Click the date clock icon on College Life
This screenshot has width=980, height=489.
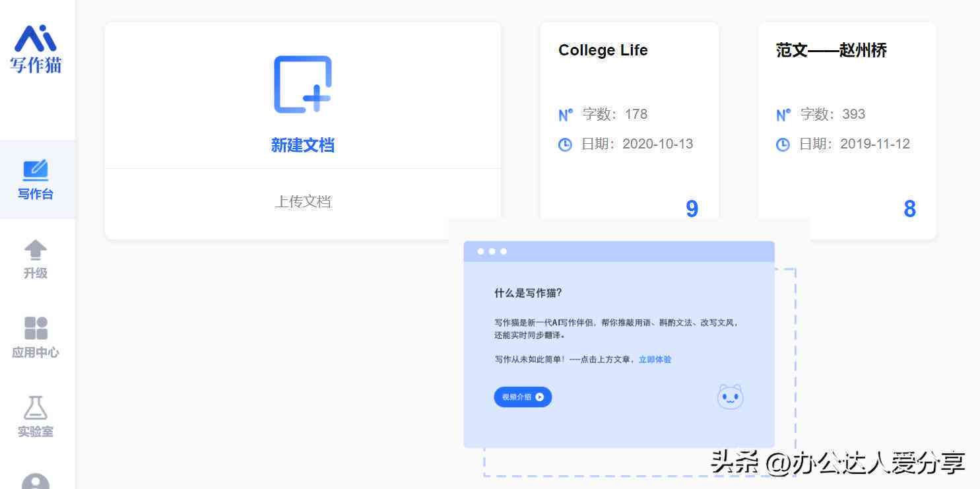click(565, 145)
